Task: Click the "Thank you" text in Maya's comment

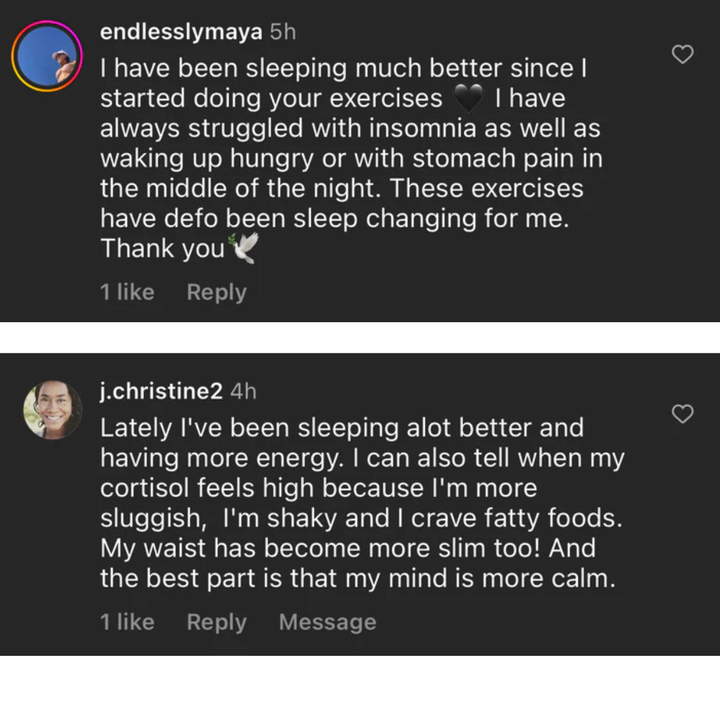Action: (163, 250)
